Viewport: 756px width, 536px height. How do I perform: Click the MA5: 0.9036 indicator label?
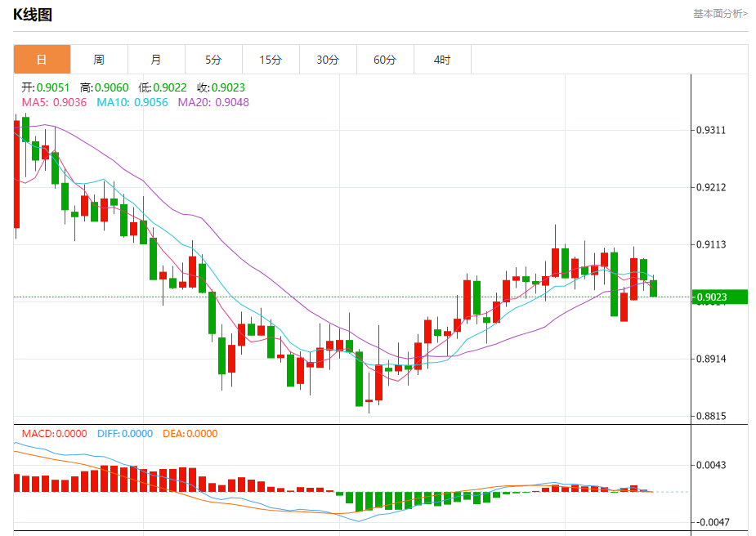pyautogui.click(x=54, y=102)
